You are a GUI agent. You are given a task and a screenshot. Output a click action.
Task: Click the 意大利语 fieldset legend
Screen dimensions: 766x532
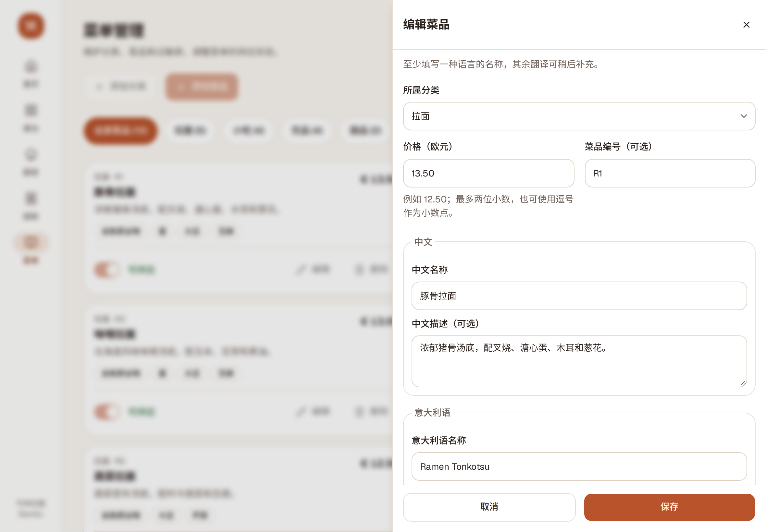tap(432, 413)
